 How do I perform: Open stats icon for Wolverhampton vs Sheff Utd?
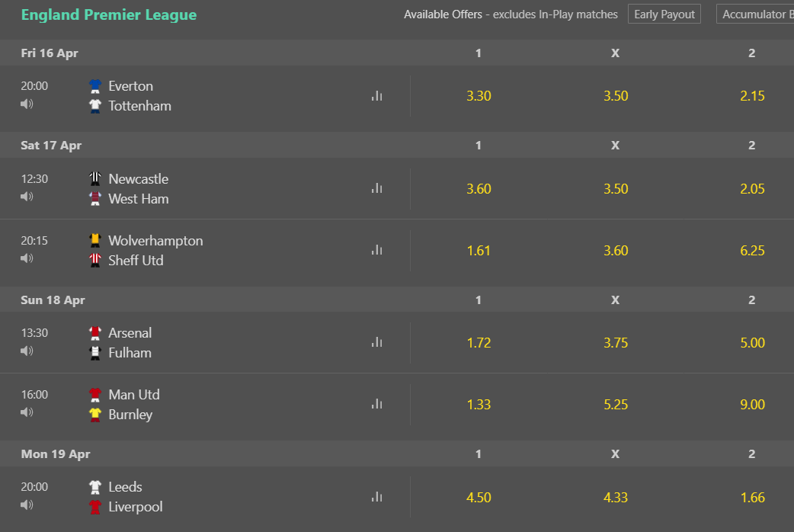pyautogui.click(x=376, y=250)
